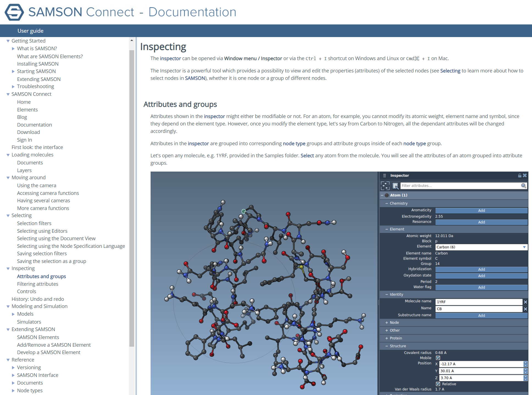Open the Element Carbon (6) dropdown
Image resolution: width=532 pixels, height=395 pixels.
(x=481, y=247)
